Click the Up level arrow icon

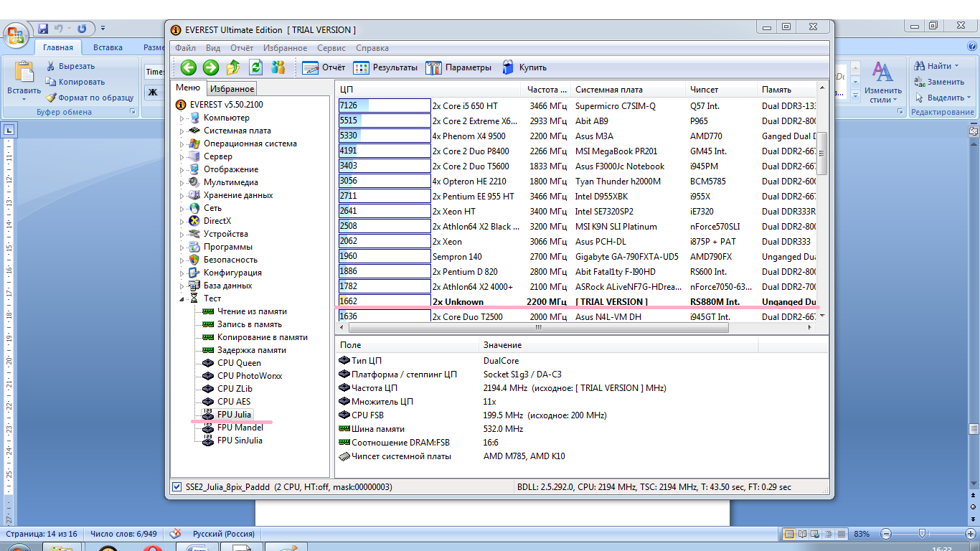point(233,67)
